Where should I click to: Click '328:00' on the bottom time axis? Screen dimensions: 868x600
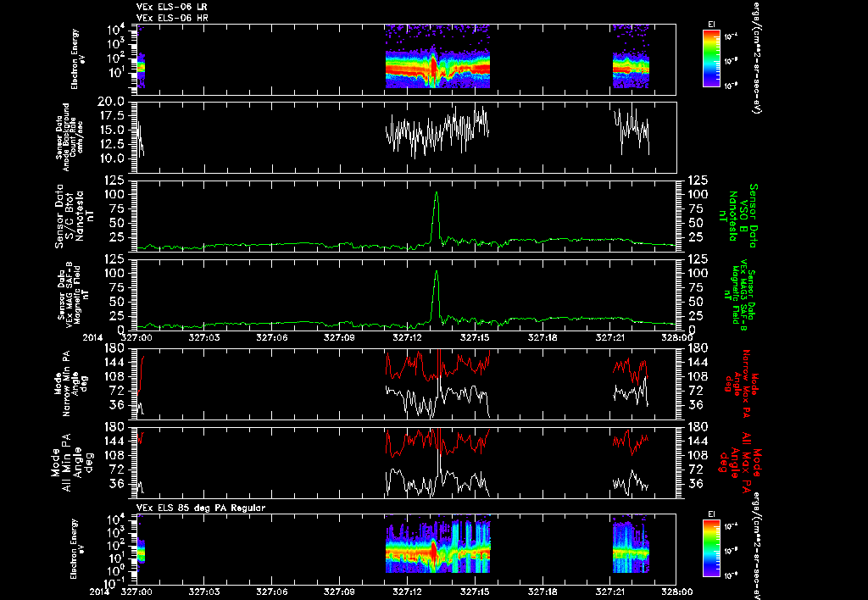676,592
